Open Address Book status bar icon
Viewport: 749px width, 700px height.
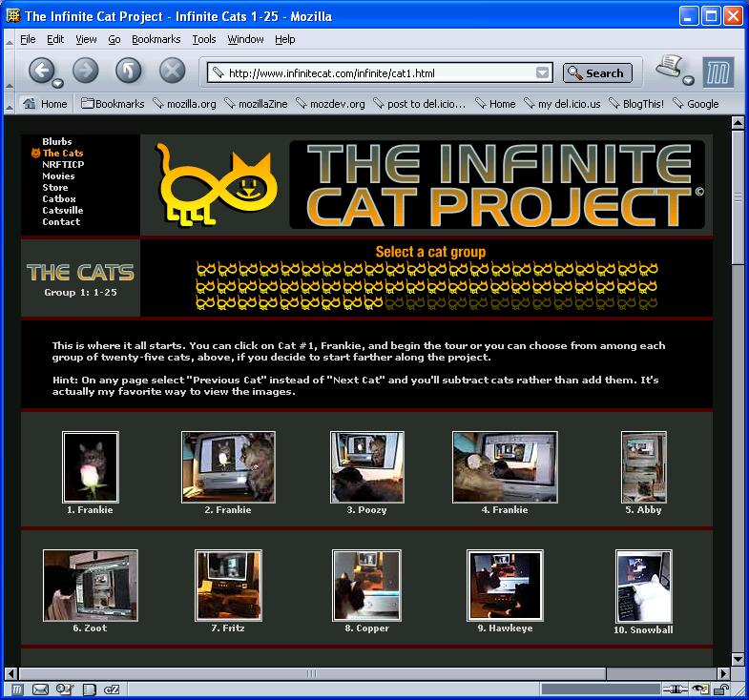click(x=90, y=689)
